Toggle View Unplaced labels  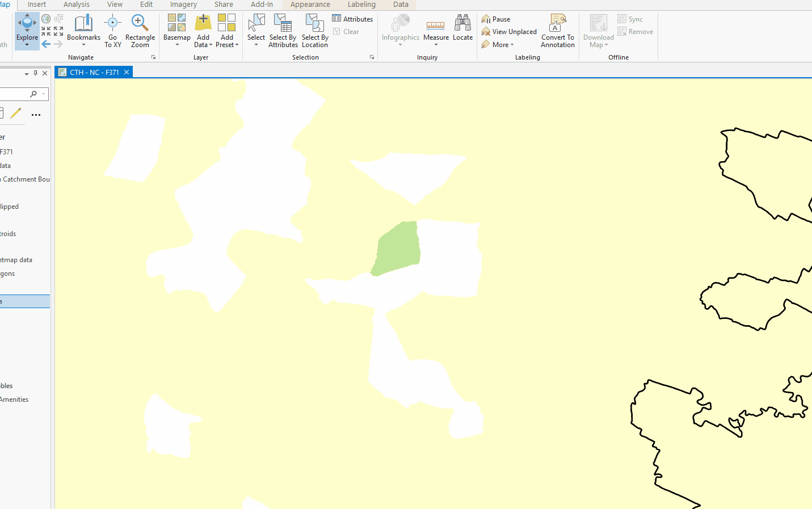click(508, 31)
